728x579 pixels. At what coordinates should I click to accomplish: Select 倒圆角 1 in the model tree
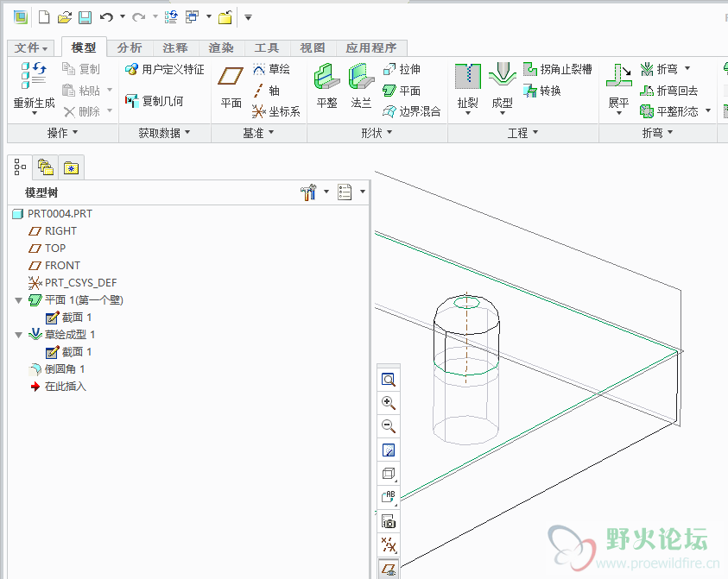tap(64, 369)
